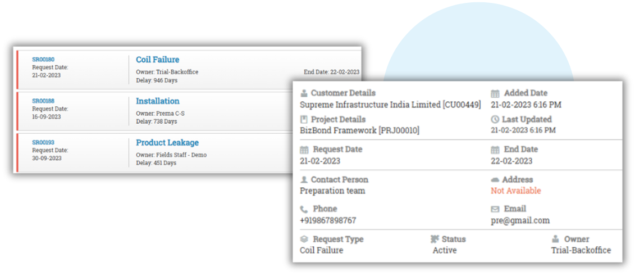Click the Email envelope icon

pos(495,209)
